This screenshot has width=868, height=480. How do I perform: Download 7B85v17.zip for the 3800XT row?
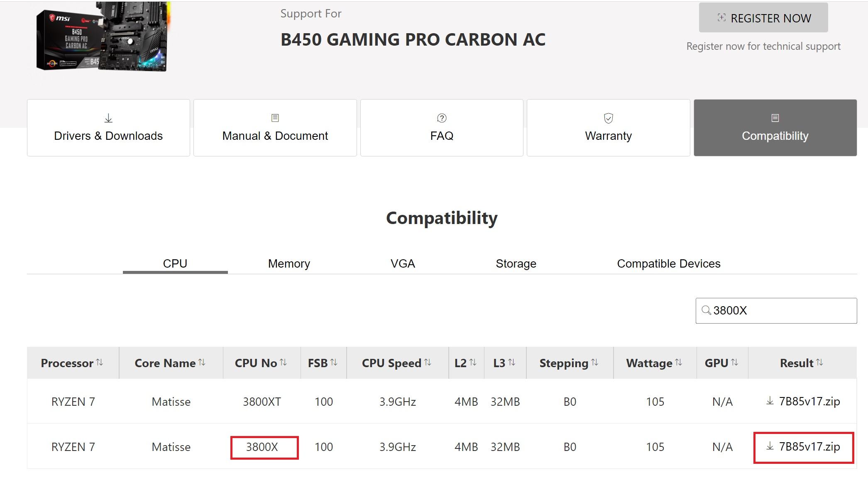pos(803,401)
